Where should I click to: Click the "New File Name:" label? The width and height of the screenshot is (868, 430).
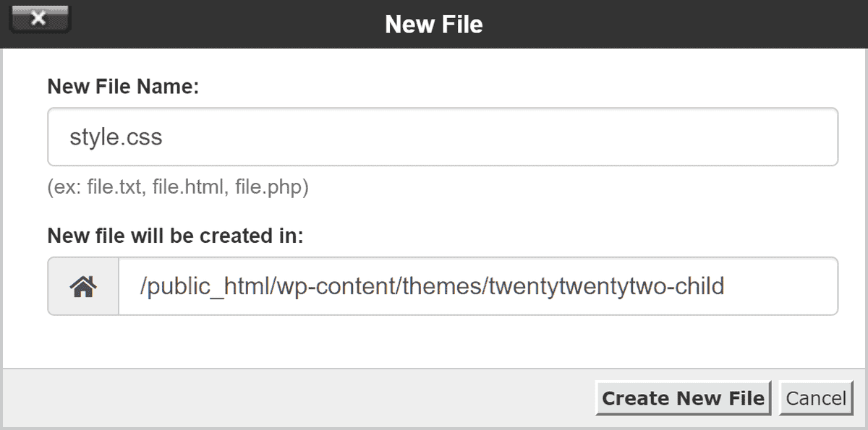pyautogui.click(x=122, y=87)
